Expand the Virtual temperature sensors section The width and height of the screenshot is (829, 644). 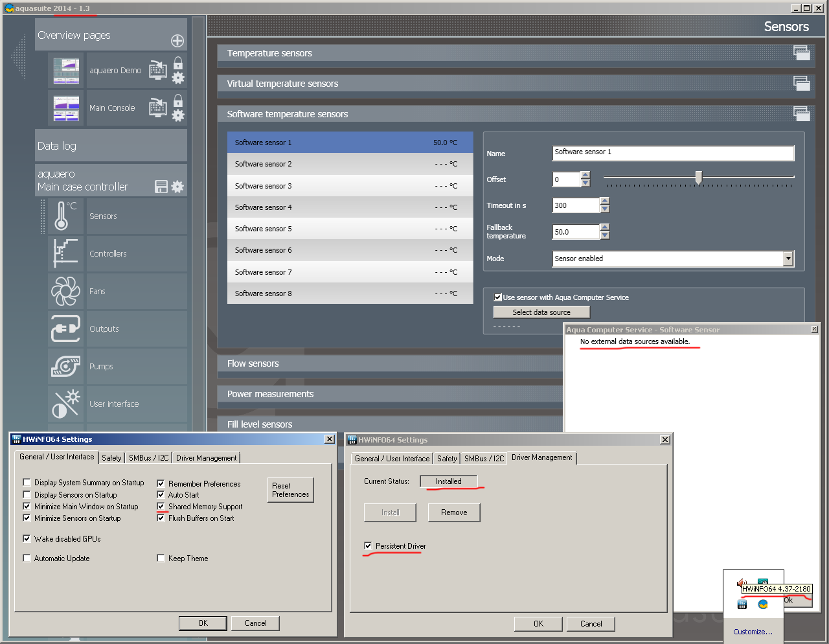coord(801,84)
